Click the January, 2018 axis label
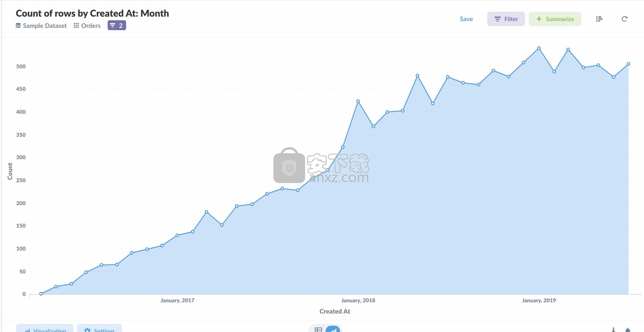Viewport: 644px width, 332px height. click(358, 300)
